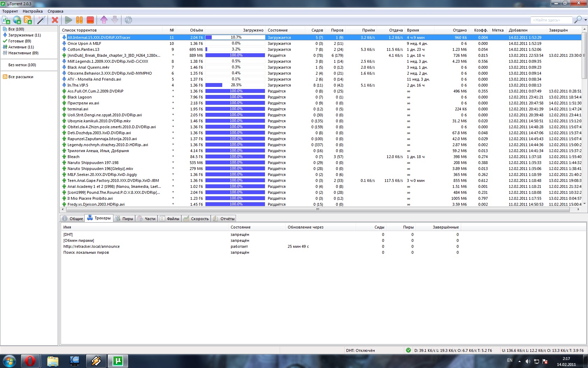Move torrent down the queue with down arrow
This screenshot has width=588, height=368.
[115, 20]
